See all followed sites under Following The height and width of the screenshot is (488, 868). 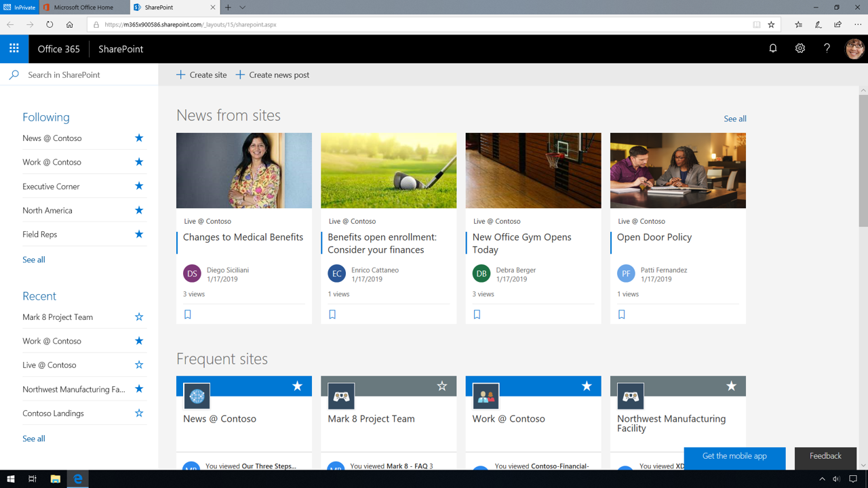click(x=34, y=260)
